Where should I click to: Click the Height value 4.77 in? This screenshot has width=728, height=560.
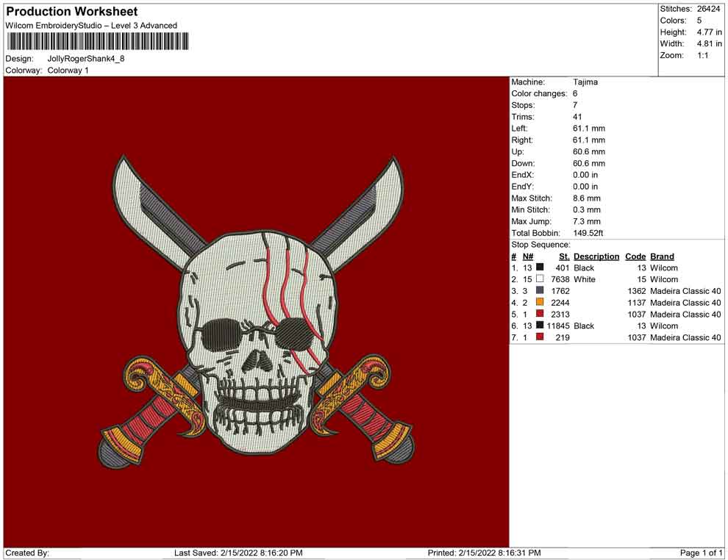(710, 32)
